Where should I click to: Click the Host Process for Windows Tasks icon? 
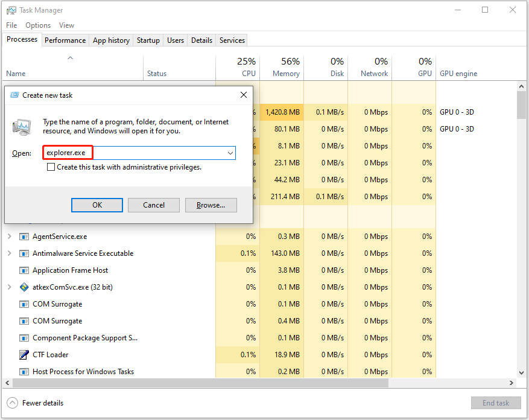[24, 372]
